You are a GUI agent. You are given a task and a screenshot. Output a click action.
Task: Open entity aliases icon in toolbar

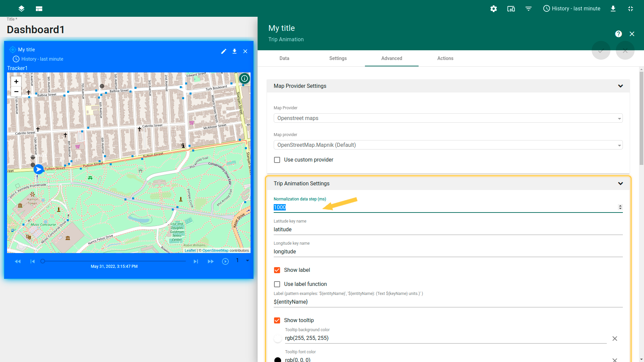click(x=511, y=9)
